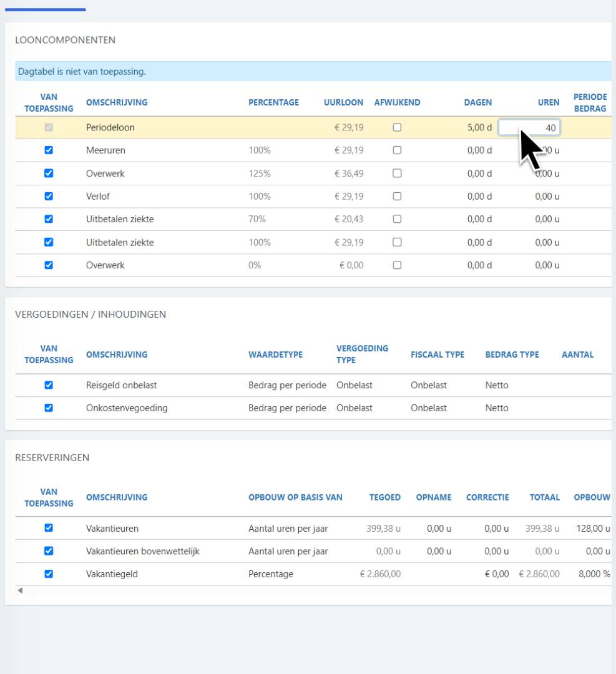Select Uren value in the Verlof row
The height and width of the screenshot is (674, 616).
(x=547, y=197)
